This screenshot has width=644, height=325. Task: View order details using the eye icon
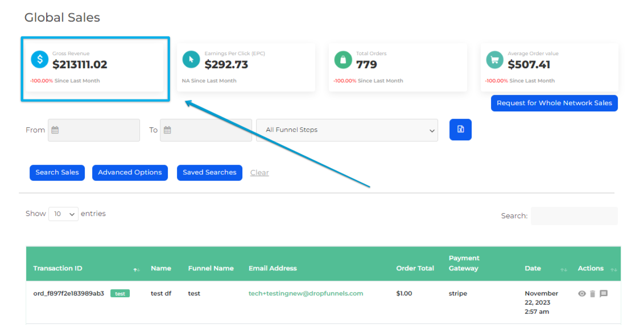[x=581, y=294]
